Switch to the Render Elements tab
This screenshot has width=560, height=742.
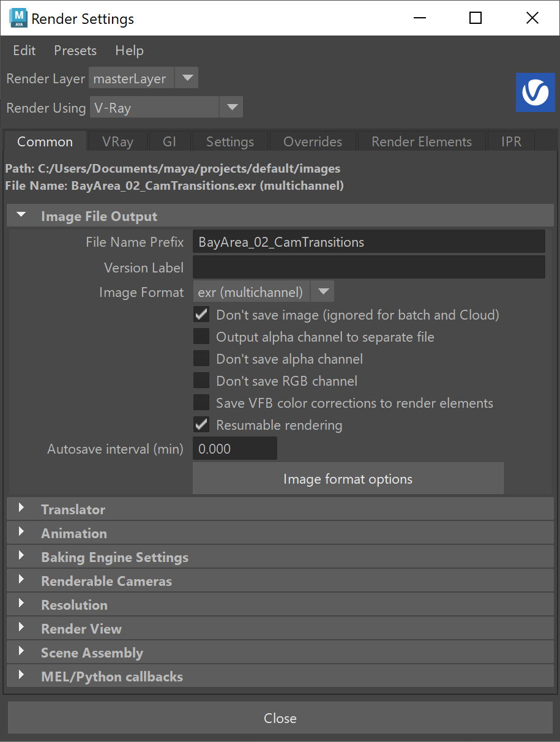coord(422,141)
